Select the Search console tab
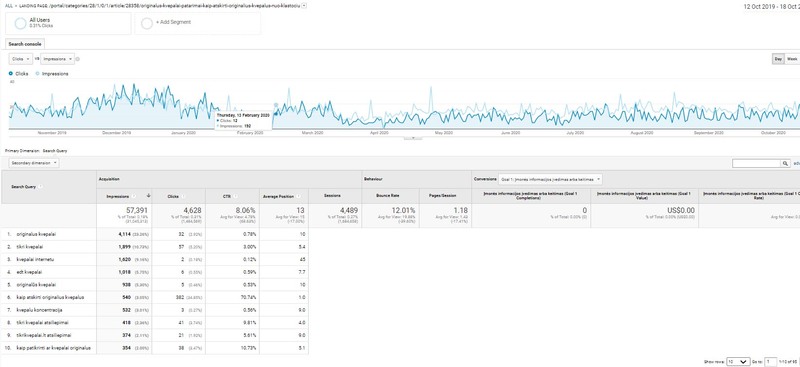This screenshot has width=800, height=367. tap(25, 44)
